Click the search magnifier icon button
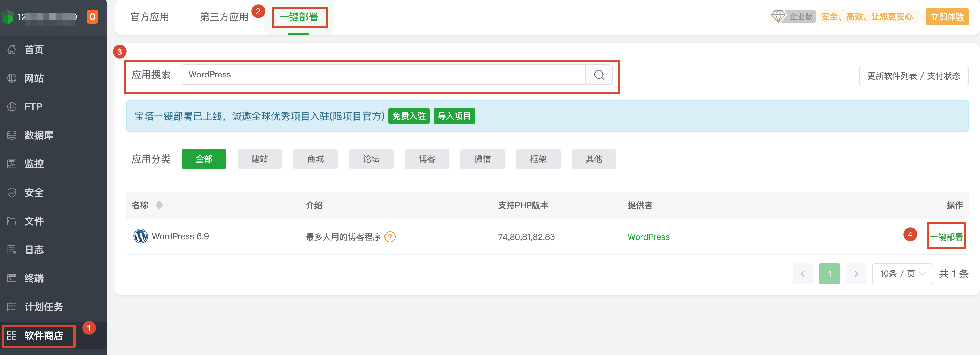The image size is (980, 355). click(599, 75)
